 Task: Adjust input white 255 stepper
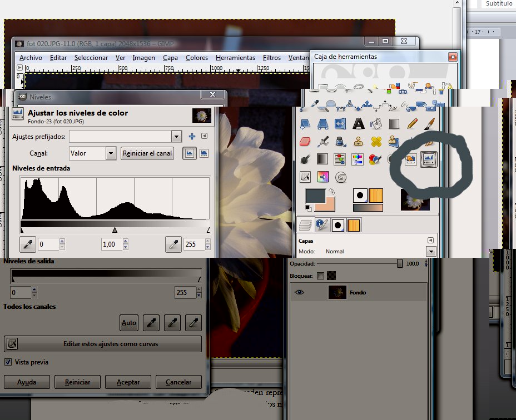pos(207,244)
